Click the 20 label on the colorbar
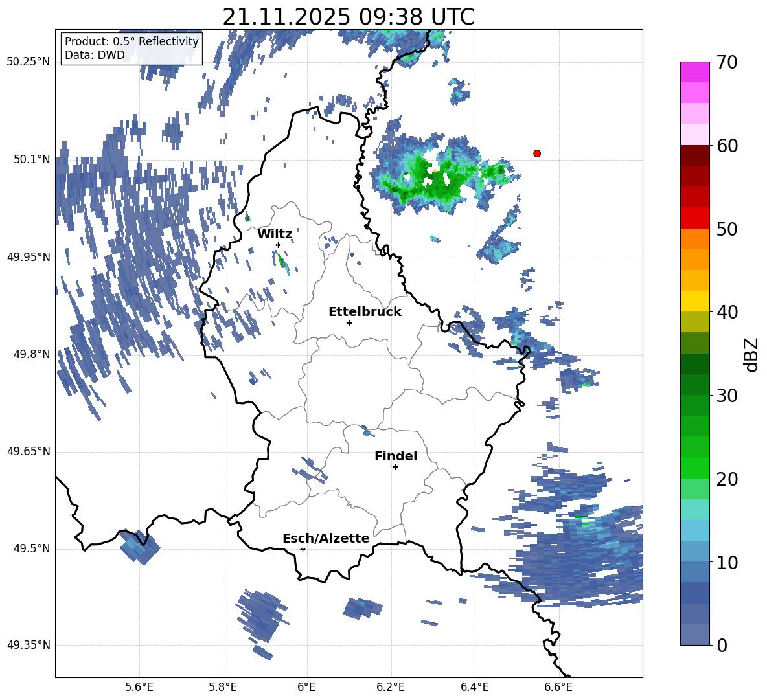 pos(727,479)
